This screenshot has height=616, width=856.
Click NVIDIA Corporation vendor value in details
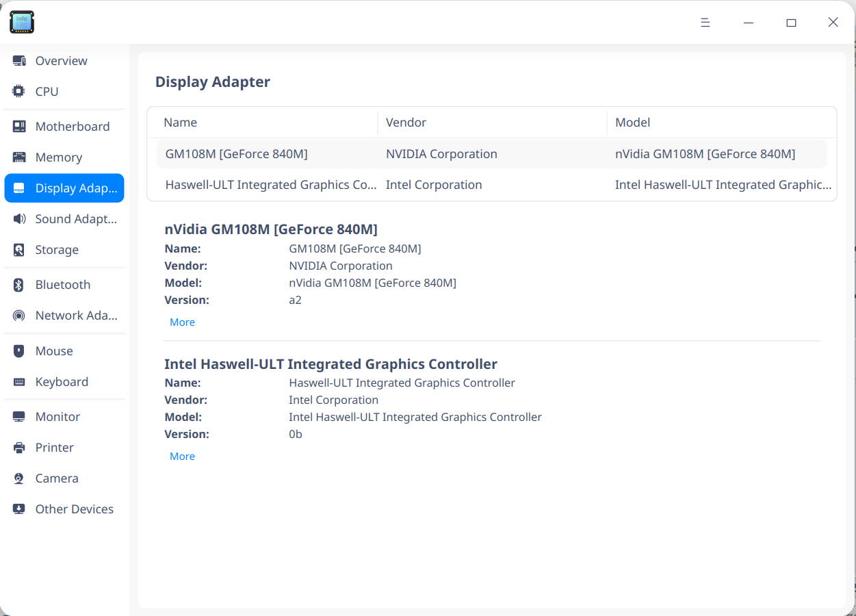click(341, 266)
